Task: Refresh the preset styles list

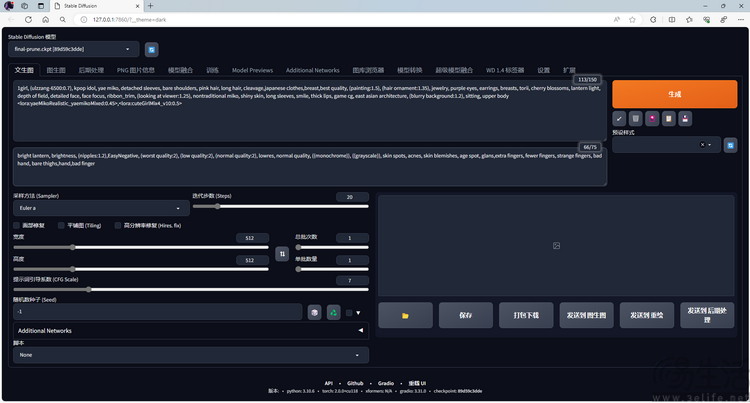Action: coord(730,145)
